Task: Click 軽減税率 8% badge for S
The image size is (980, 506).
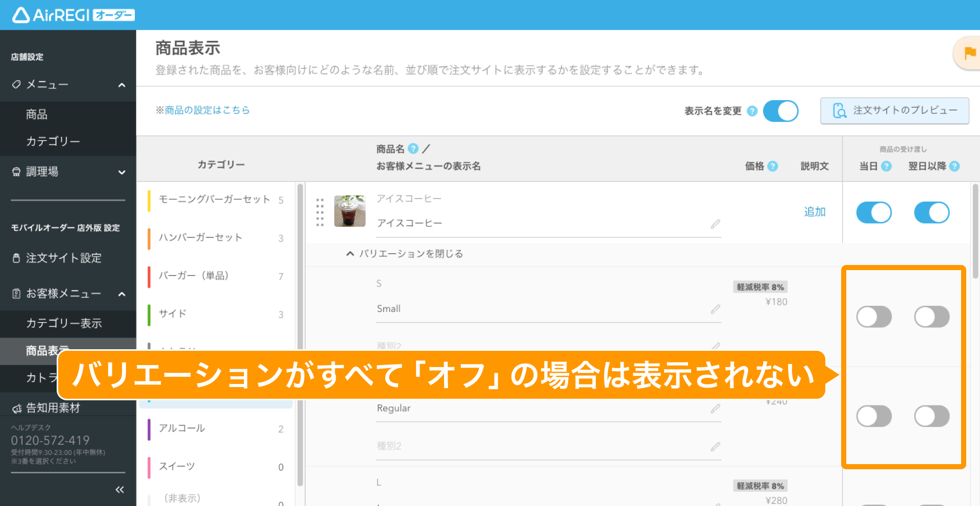Action: [x=760, y=287]
